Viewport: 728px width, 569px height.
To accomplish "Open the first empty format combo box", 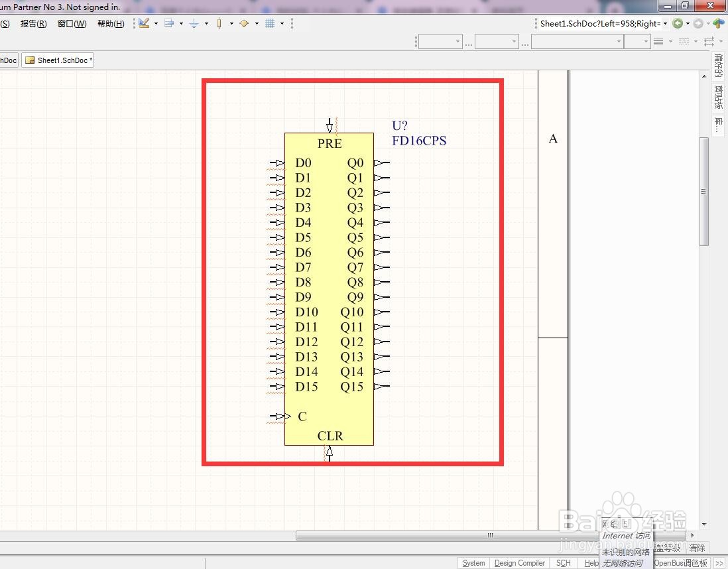I will [440, 42].
